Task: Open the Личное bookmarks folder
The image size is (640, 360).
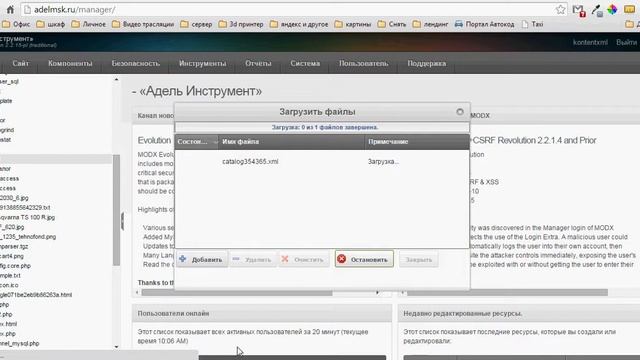Action: [89, 24]
